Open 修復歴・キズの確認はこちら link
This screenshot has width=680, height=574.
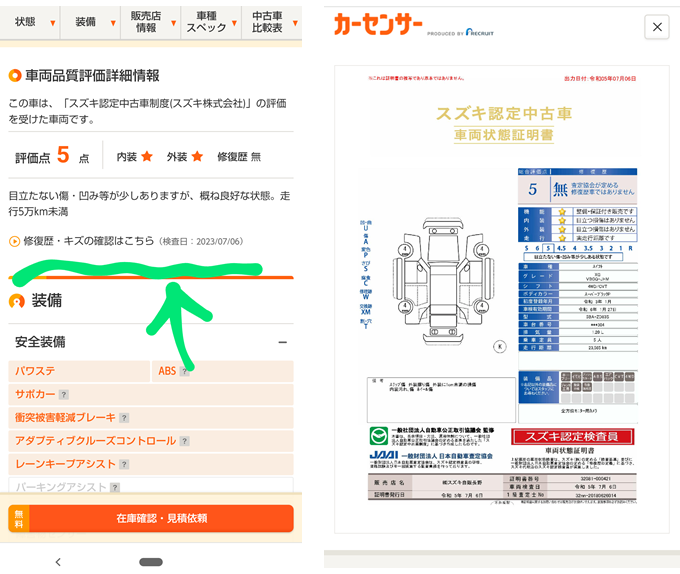[x=89, y=241]
